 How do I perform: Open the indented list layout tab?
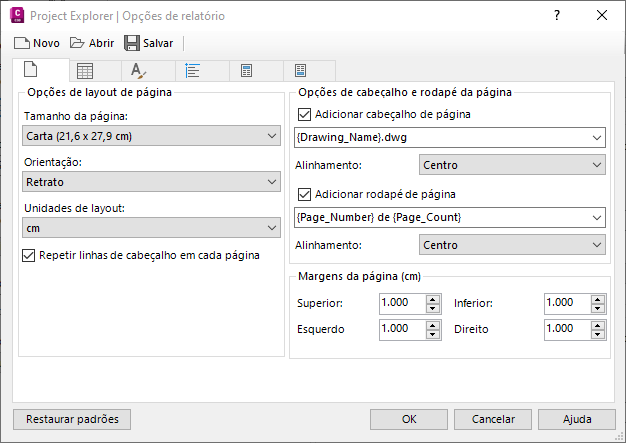(x=193, y=71)
